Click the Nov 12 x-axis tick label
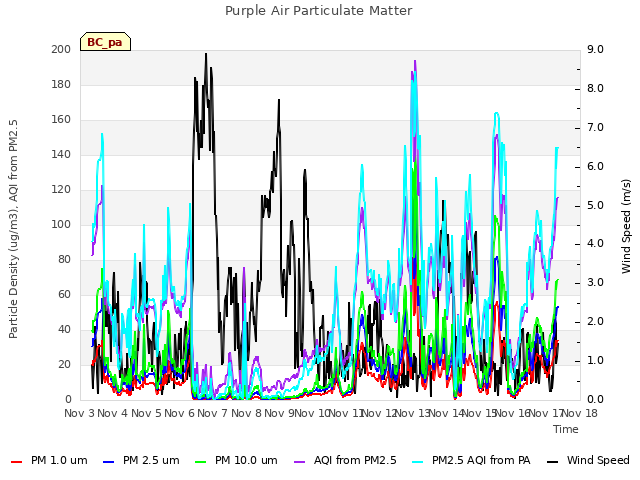The width and height of the screenshot is (640, 480). click(x=380, y=413)
